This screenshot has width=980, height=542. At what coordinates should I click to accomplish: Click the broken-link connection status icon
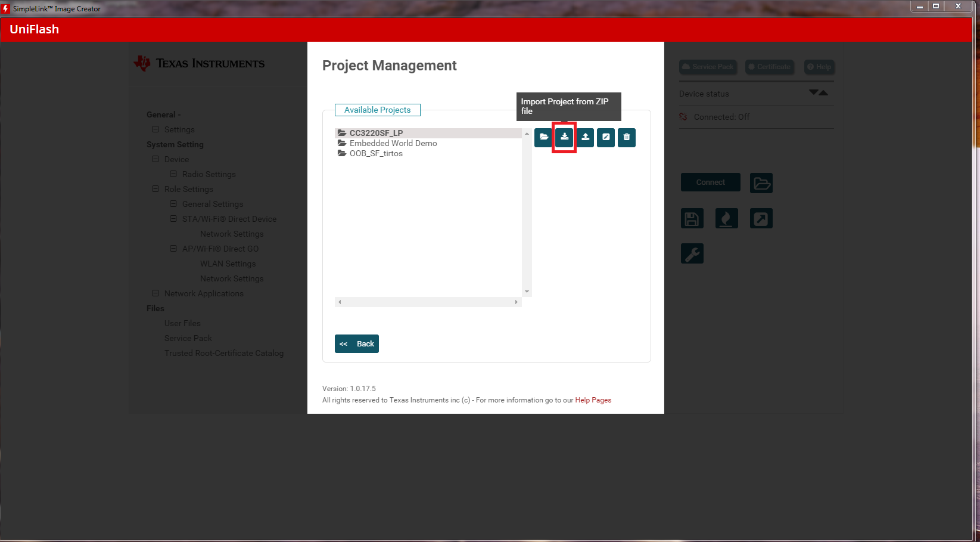683,117
